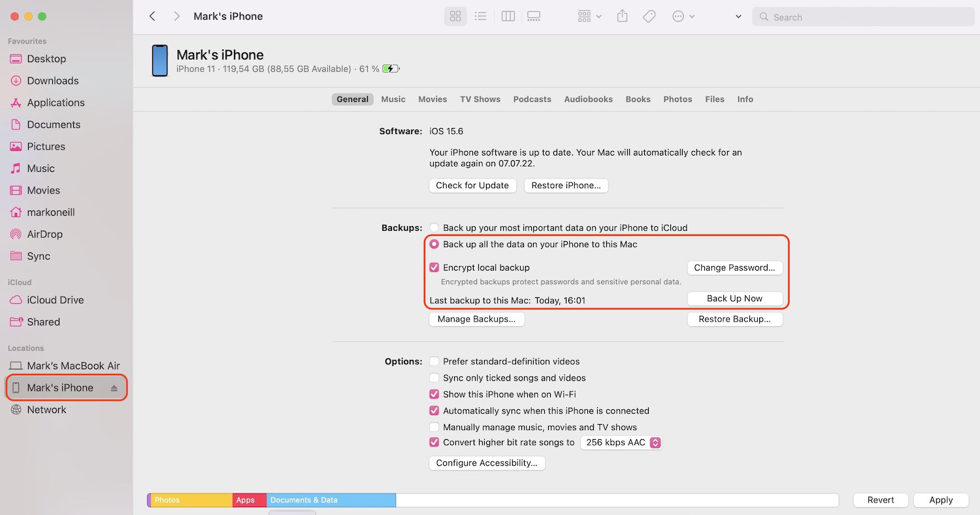Go back with the left chevron
This screenshot has height=515, width=980.
152,17
